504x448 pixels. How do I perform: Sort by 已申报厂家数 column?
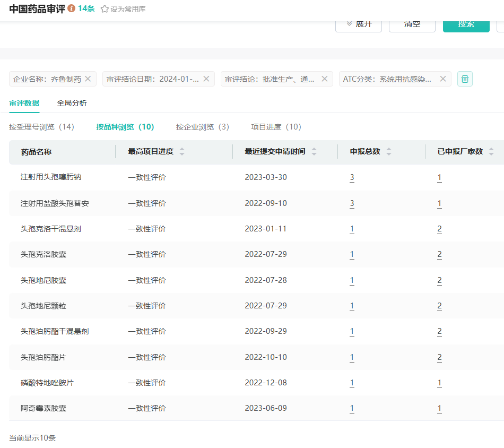(x=491, y=152)
